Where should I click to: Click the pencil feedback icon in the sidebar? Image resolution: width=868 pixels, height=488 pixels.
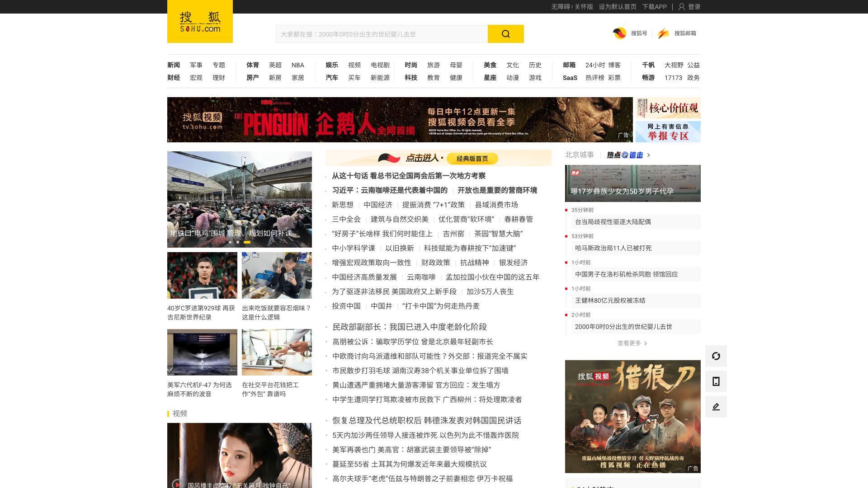coord(716,407)
